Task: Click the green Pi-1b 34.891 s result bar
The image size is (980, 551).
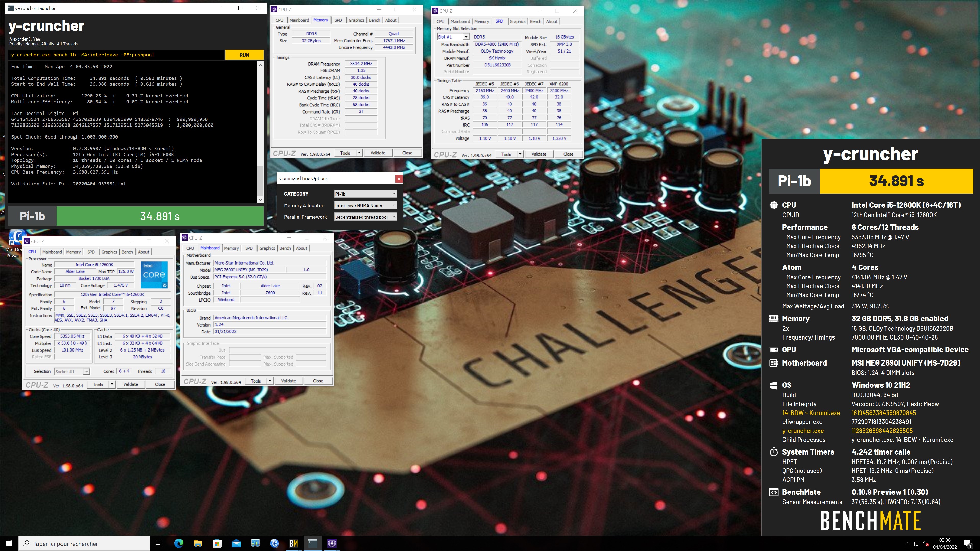Action: [160, 216]
